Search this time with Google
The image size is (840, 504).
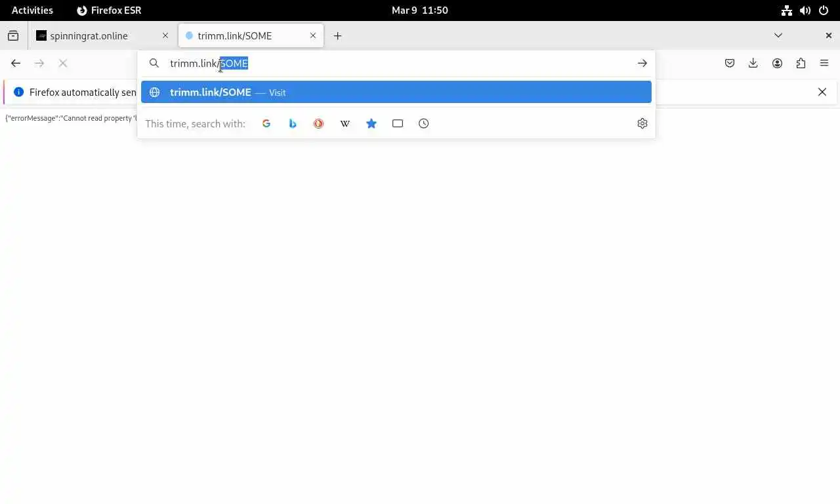coord(266,123)
